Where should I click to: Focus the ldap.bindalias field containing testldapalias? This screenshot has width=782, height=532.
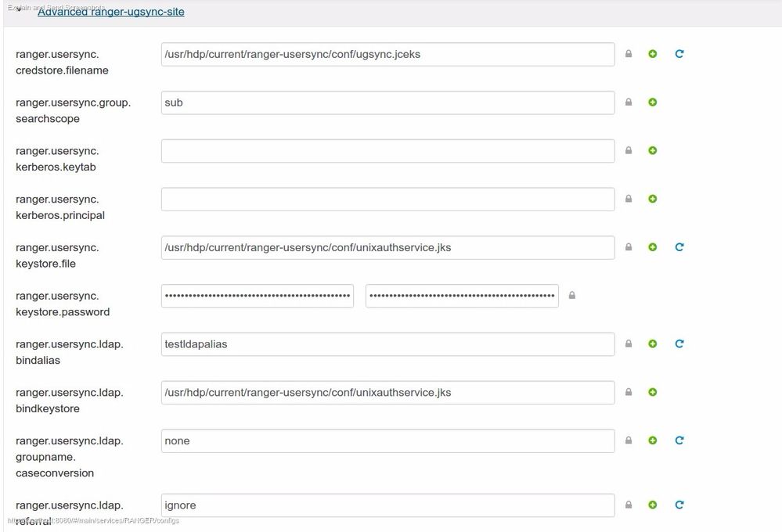(387, 344)
